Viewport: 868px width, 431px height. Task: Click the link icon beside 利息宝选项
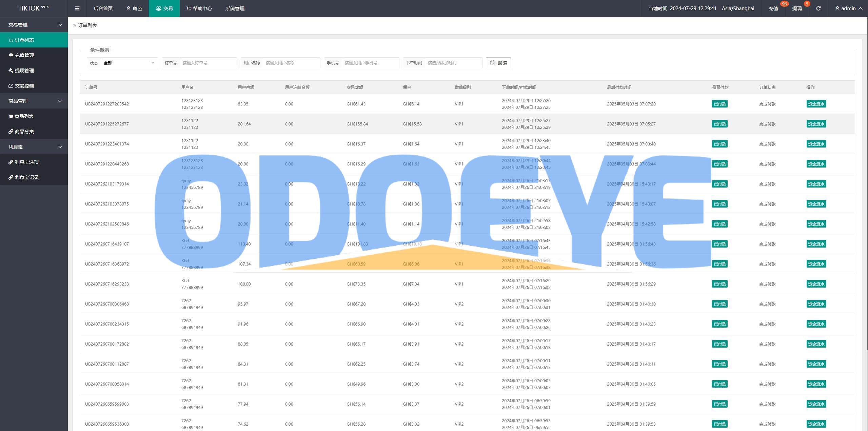coord(11,162)
